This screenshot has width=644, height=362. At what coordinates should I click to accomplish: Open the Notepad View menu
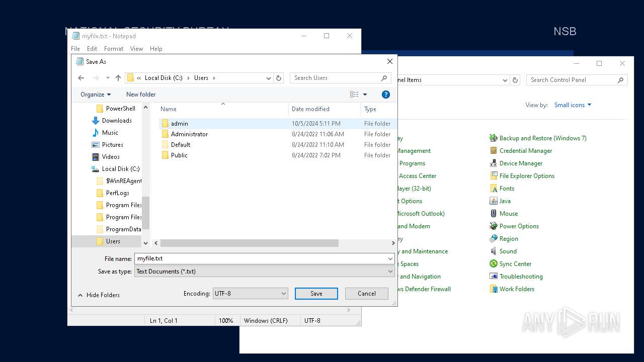click(x=137, y=49)
